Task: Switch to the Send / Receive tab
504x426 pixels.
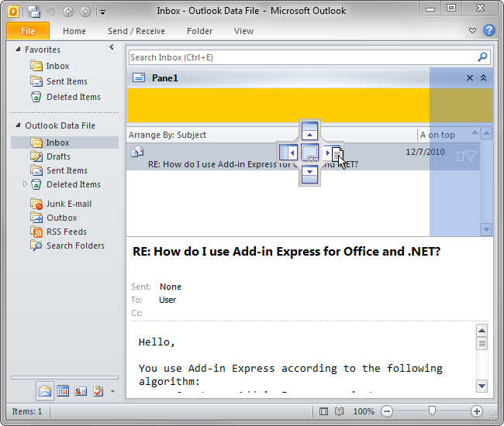Action: click(x=136, y=31)
